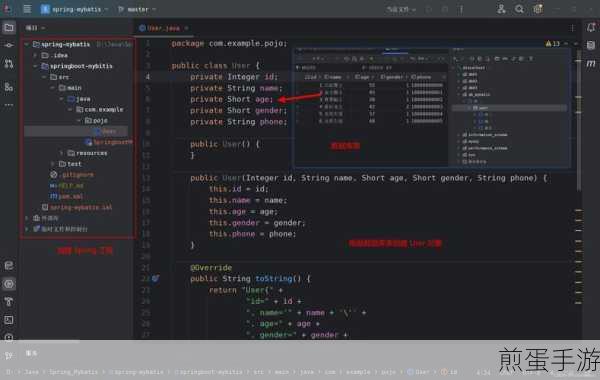Select information_schema in database tree
This screenshot has width=600, height=380.
pyautogui.click(x=485, y=135)
